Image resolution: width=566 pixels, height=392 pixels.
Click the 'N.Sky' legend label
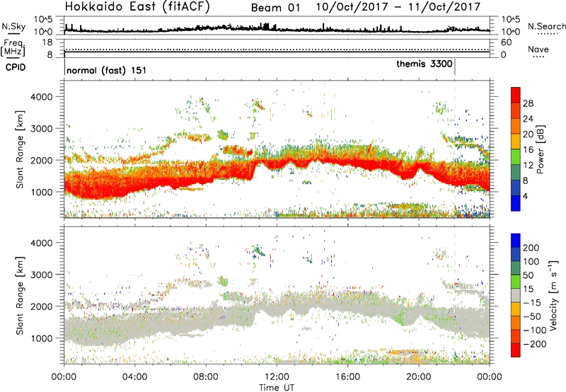point(13,26)
